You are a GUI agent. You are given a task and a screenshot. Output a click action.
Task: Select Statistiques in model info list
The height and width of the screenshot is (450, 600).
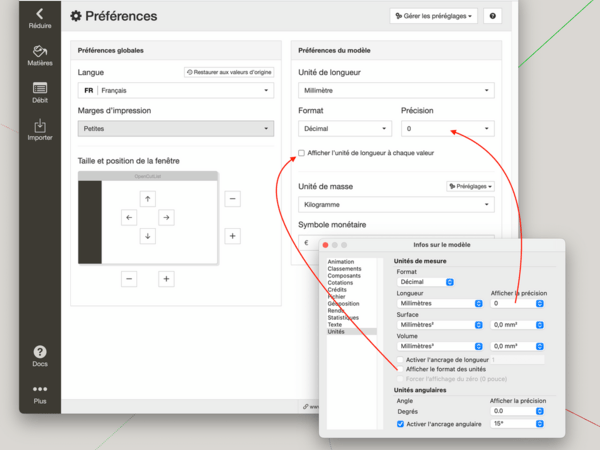click(x=342, y=317)
